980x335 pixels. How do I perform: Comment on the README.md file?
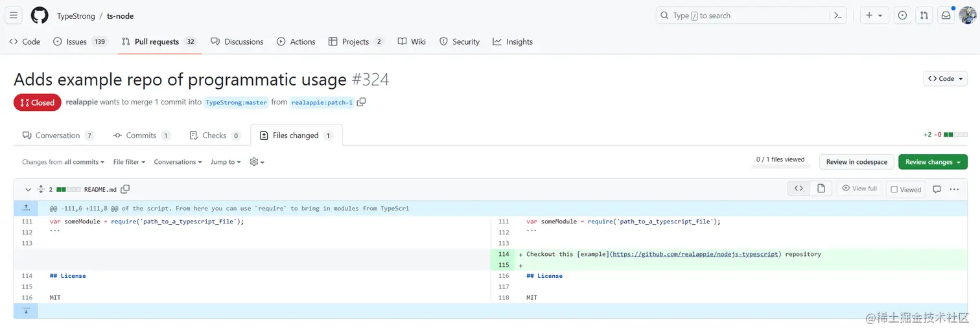click(x=937, y=189)
